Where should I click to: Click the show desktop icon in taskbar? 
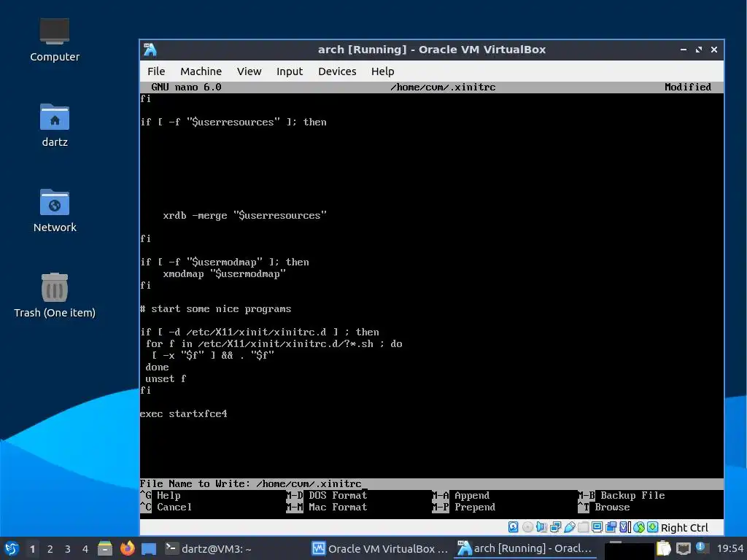149,549
